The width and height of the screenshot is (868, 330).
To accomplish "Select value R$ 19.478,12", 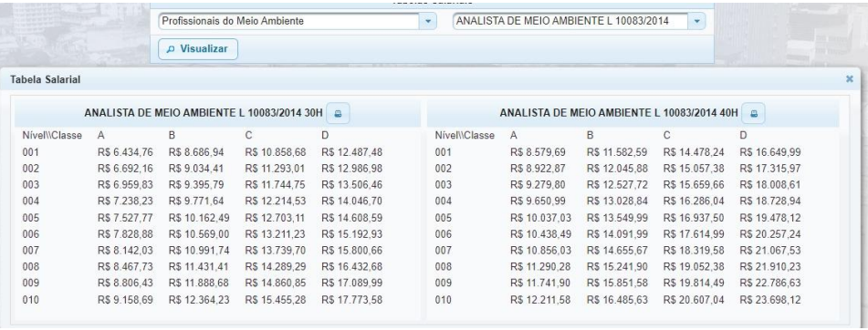I will (770, 218).
